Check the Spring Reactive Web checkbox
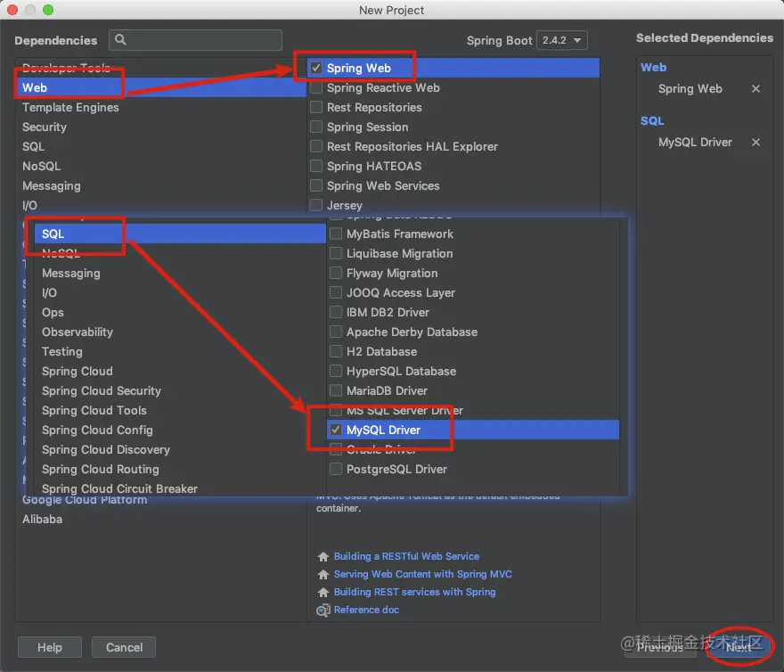The height and width of the screenshot is (672, 784). click(316, 87)
